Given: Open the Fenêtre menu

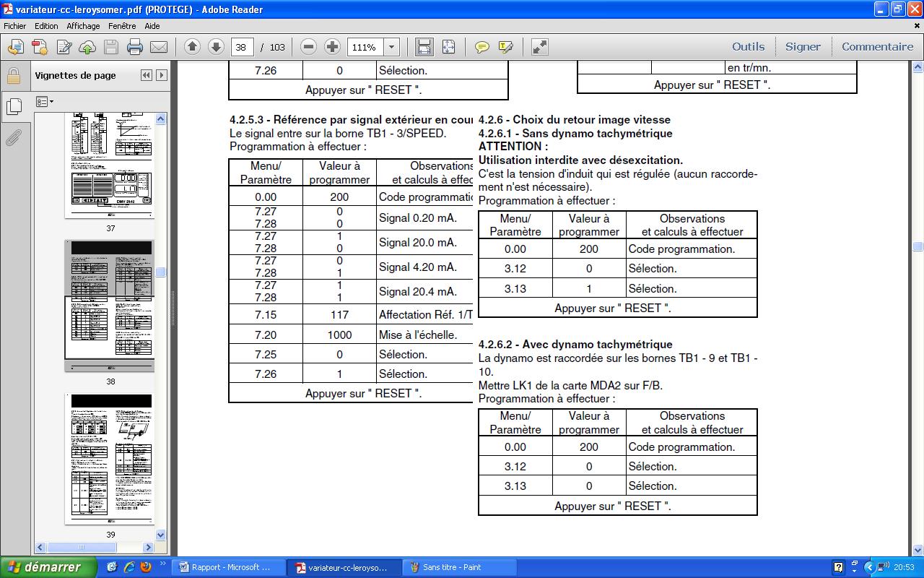Looking at the screenshot, I should (122, 26).
